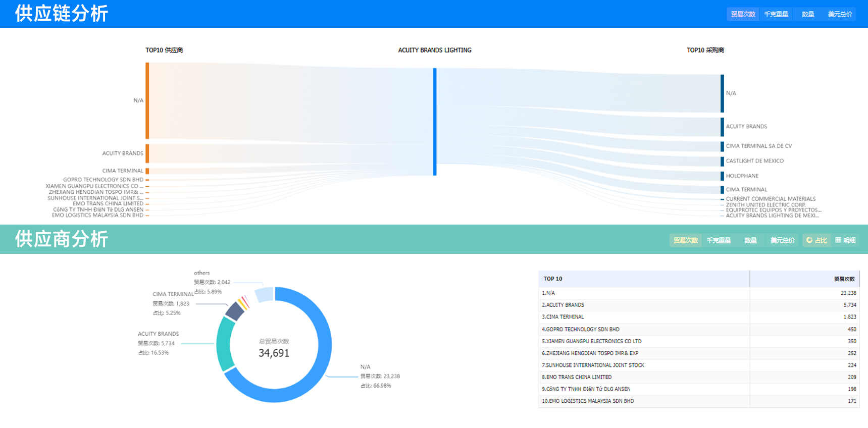868x428 pixels.
Task: Select row 8.EMO TRANS CHINA LIMITED in table
Action: point(699,377)
